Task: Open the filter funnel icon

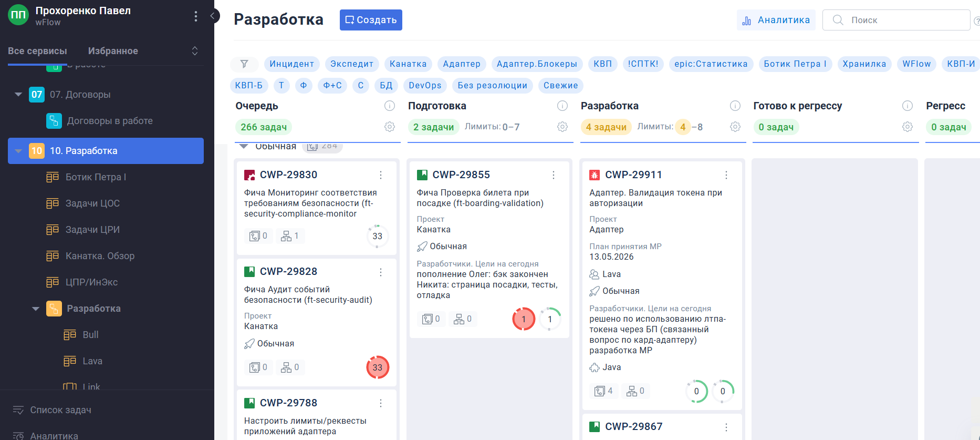Action: tap(244, 64)
